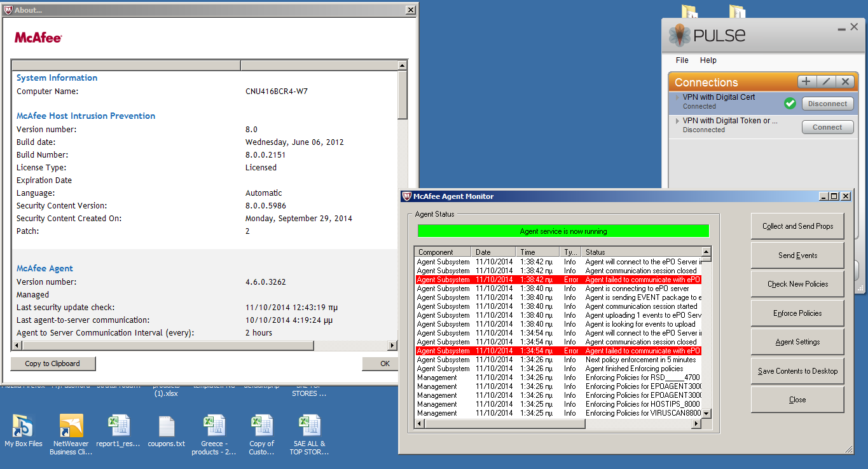Select the 1:38:42 error row failed to communicate
The height and width of the screenshot is (469, 868).
pyautogui.click(x=558, y=280)
